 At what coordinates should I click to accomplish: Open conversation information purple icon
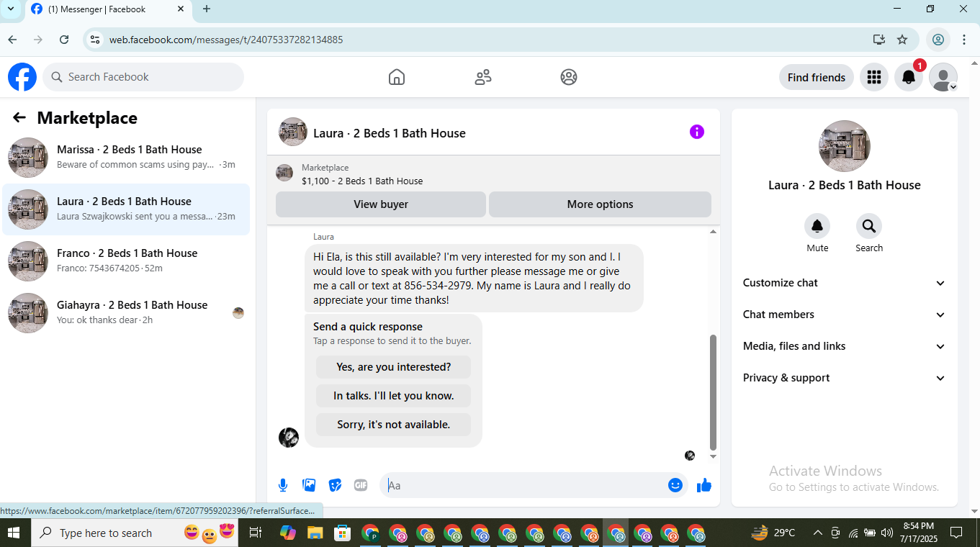(x=697, y=132)
